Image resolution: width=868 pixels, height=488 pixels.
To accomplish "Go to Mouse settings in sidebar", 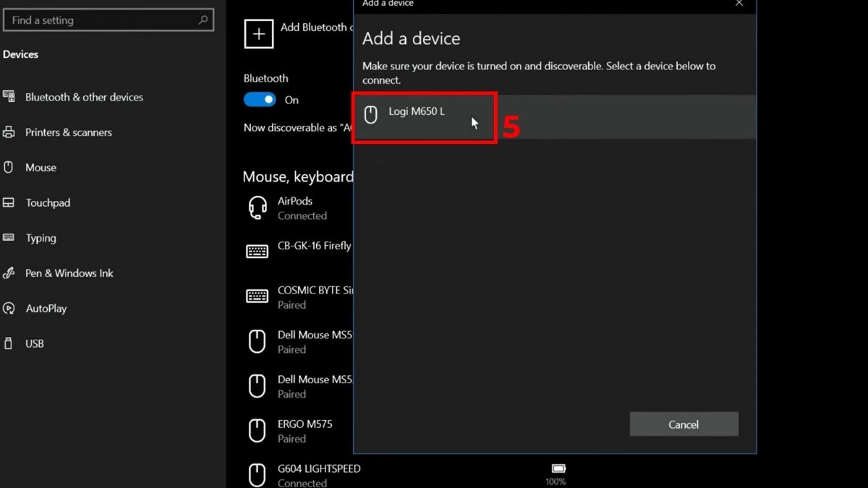I will click(x=41, y=167).
